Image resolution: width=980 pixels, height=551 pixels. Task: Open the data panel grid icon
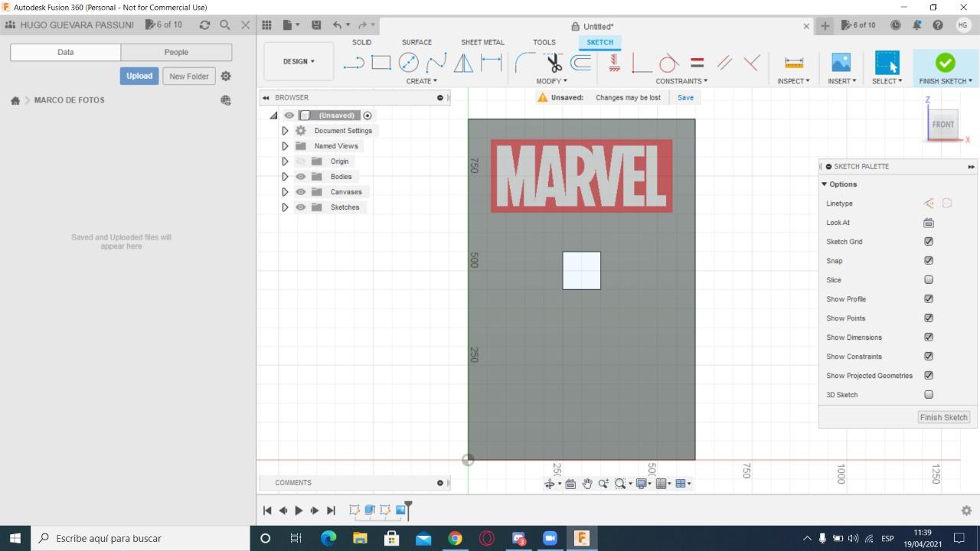pyautogui.click(x=266, y=25)
